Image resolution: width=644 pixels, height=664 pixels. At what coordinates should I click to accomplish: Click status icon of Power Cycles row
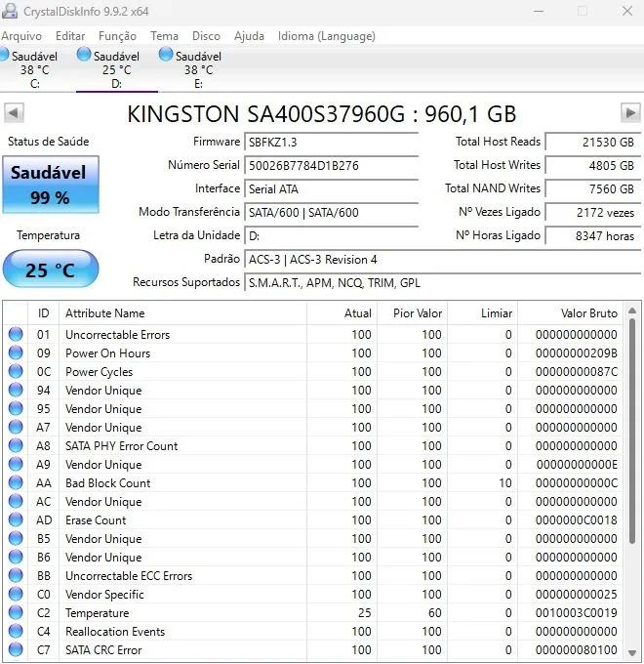pos(16,371)
